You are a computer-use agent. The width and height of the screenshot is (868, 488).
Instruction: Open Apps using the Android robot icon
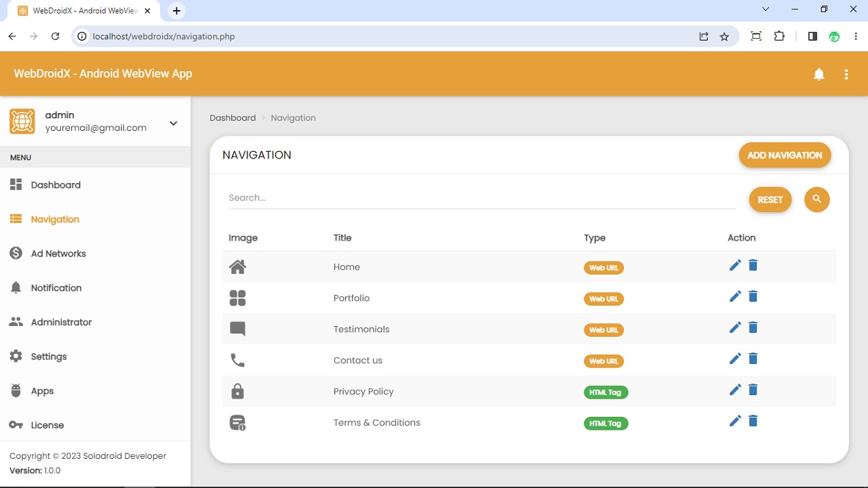click(x=16, y=390)
